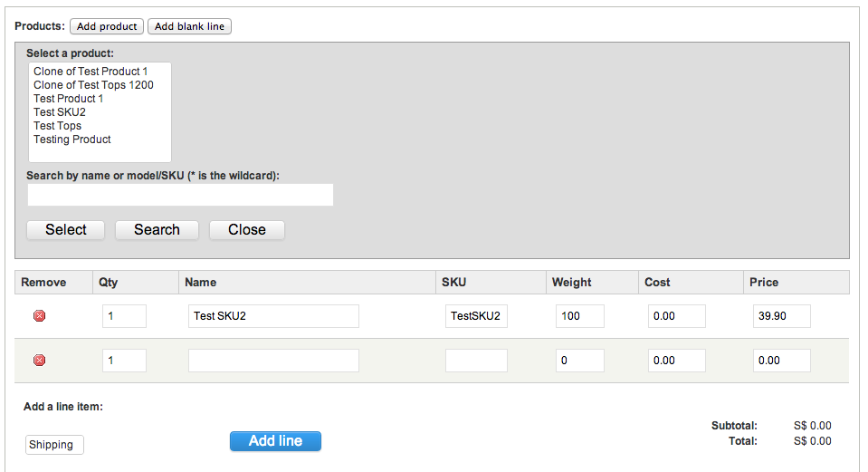Click the SKU field containing TestSKU2
This screenshot has height=472, width=868.
coord(476,316)
